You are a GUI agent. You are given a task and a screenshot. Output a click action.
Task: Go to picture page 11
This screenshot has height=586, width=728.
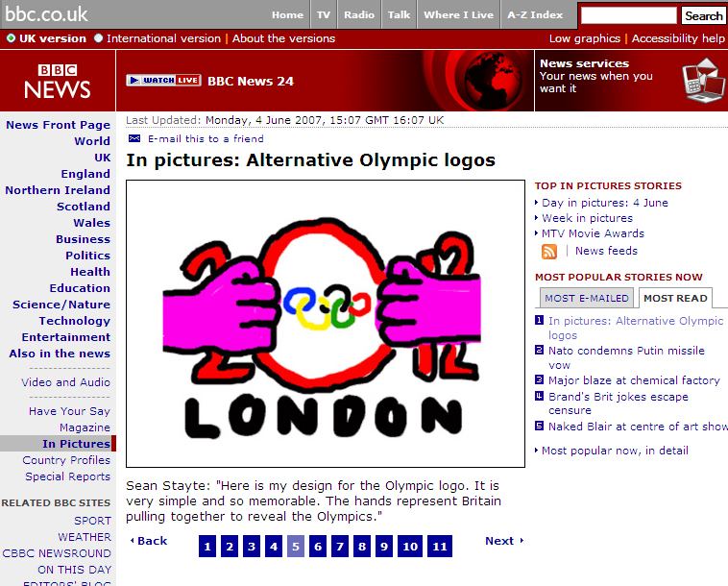[440, 546]
